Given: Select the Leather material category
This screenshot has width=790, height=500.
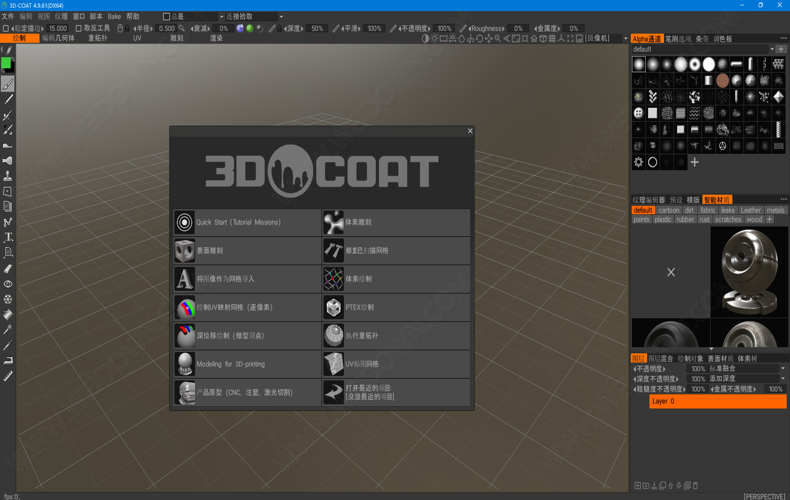Looking at the screenshot, I should point(750,210).
